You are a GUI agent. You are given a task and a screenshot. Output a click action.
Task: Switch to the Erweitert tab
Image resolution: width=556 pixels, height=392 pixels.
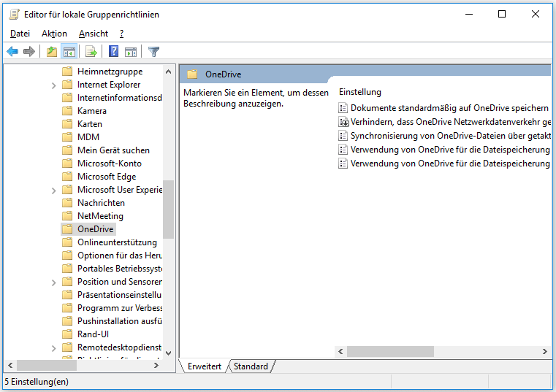[x=205, y=366]
